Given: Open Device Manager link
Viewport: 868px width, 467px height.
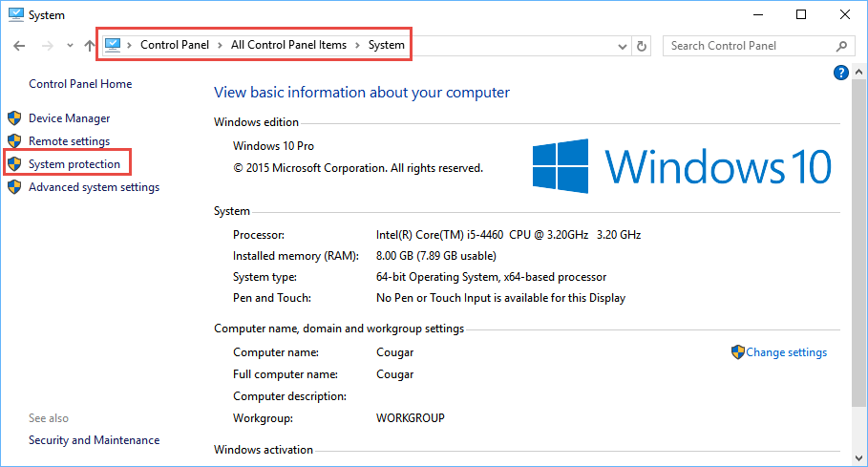Looking at the screenshot, I should pos(69,118).
